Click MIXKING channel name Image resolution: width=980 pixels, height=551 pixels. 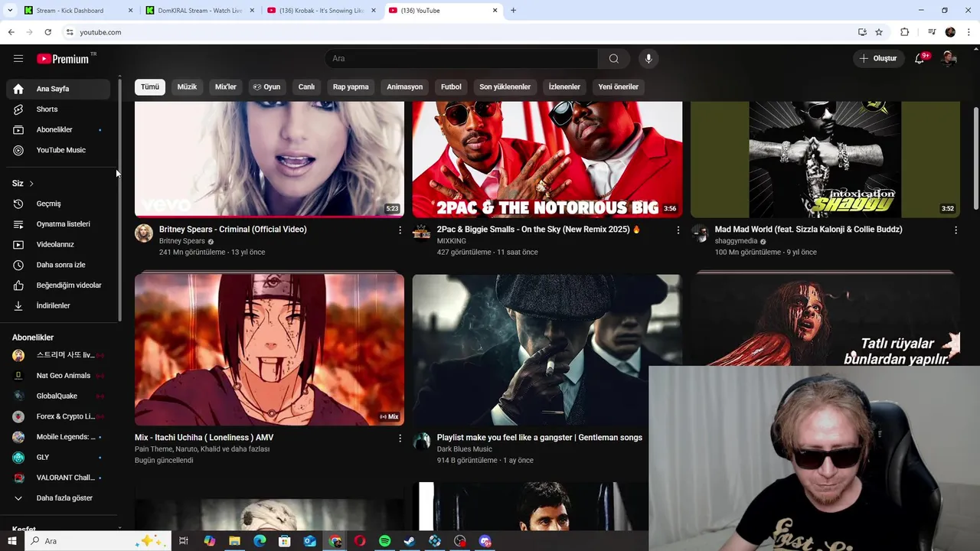pyautogui.click(x=452, y=241)
